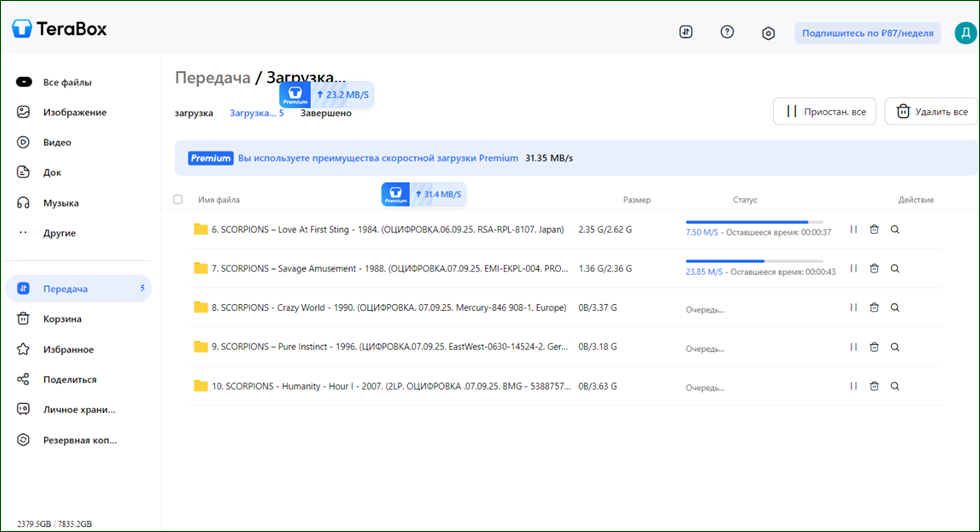This screenshot has width=980, height=532.
Task: Locate Savage Amusement with magnifier icon
Action: click(895, 268)
